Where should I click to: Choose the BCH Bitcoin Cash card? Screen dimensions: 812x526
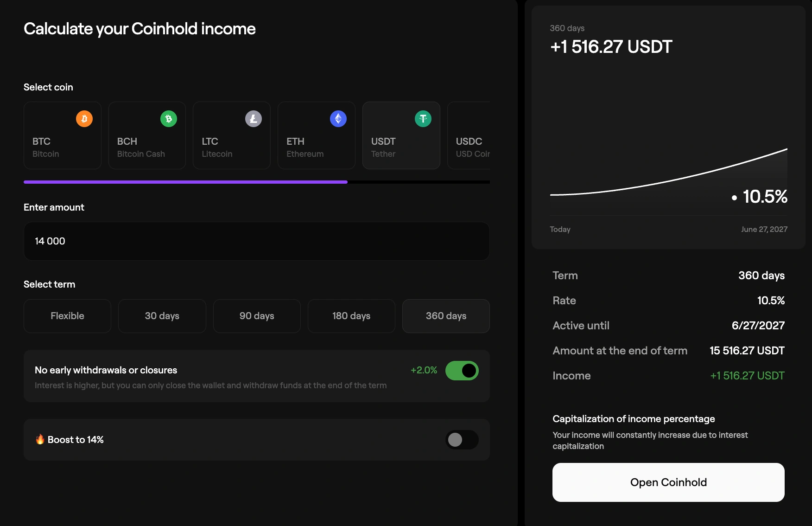pos(147,135)
